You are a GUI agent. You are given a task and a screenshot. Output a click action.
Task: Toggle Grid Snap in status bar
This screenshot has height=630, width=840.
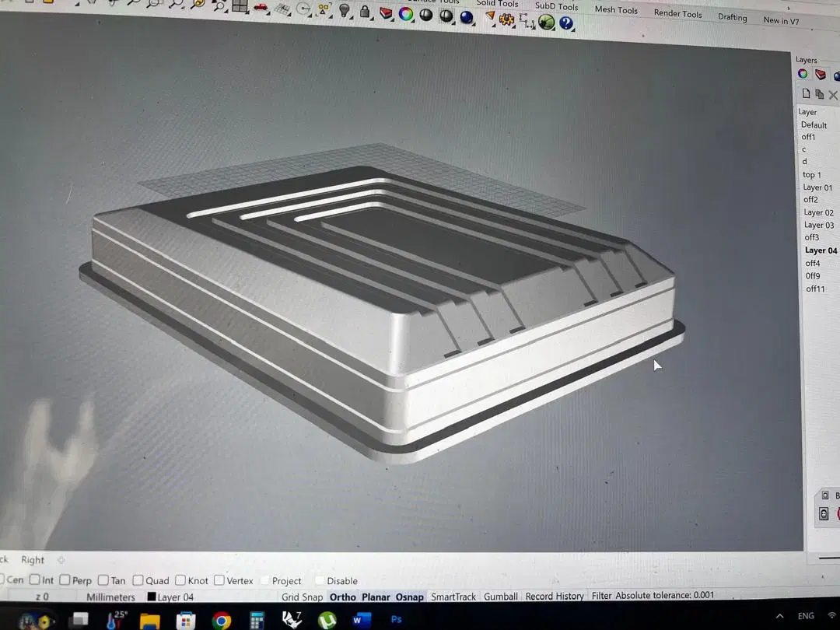pyautogui.click(x=302, y=597)
